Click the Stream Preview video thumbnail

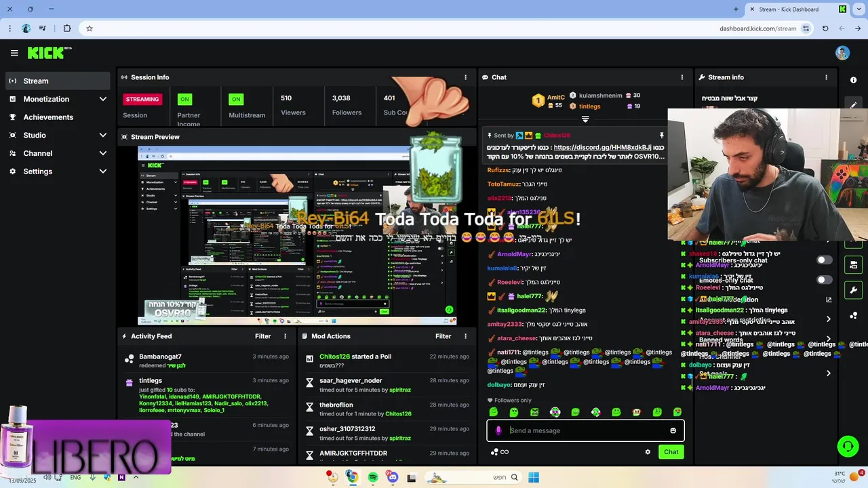click(297, 236)
